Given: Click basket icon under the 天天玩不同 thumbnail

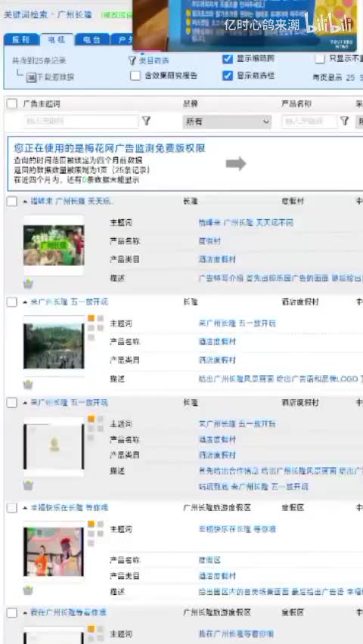Looking at the screenshot, I should click(x=28, y=283).
